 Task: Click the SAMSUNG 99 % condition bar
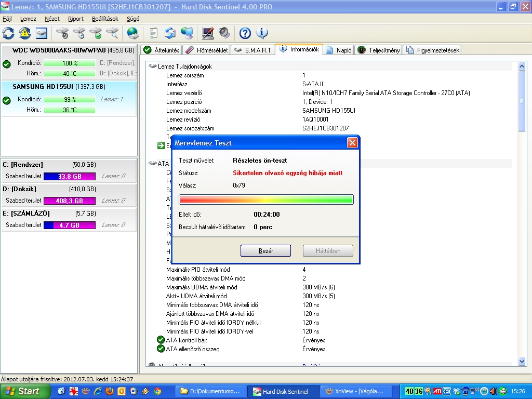click(70, 99)
